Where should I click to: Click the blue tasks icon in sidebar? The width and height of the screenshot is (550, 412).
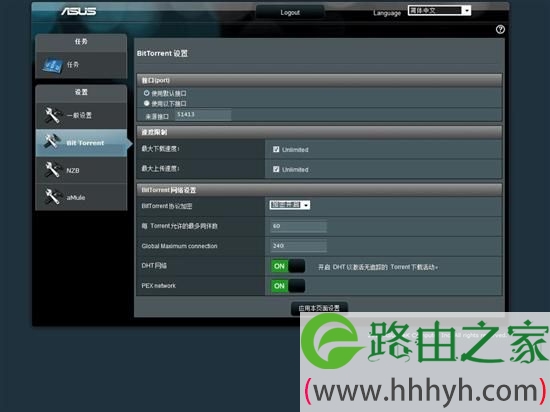(53, 65)
